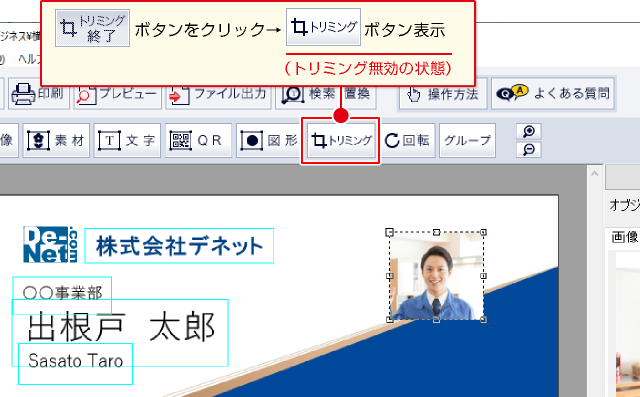Select the 株式会社デネット text box
Screen dimensions: 640x397
tap(179, 246)
